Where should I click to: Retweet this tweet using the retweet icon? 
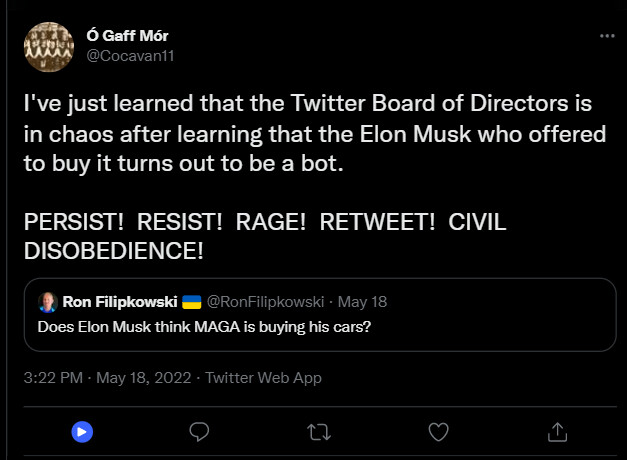pos(320,431)
